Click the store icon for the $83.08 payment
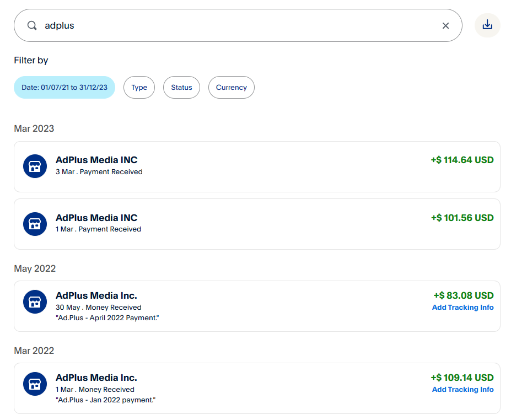 [x=35, y=301]
